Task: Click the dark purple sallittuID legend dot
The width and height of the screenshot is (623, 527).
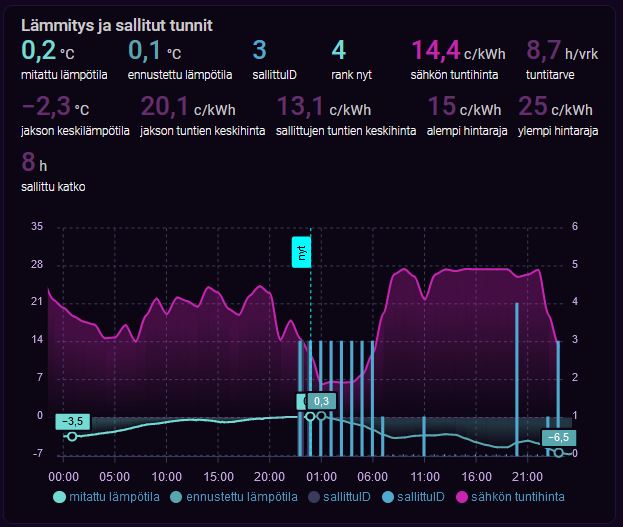Action: click(x=313, y=496)
